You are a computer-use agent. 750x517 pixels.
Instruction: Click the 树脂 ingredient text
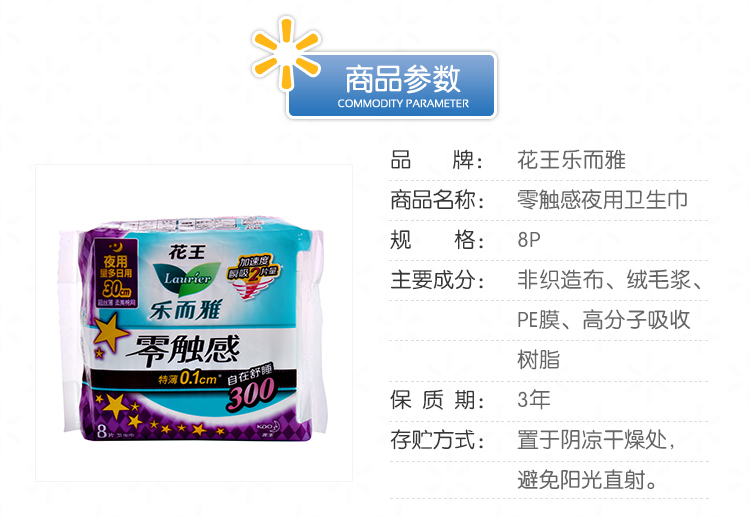tap(539, 360)
